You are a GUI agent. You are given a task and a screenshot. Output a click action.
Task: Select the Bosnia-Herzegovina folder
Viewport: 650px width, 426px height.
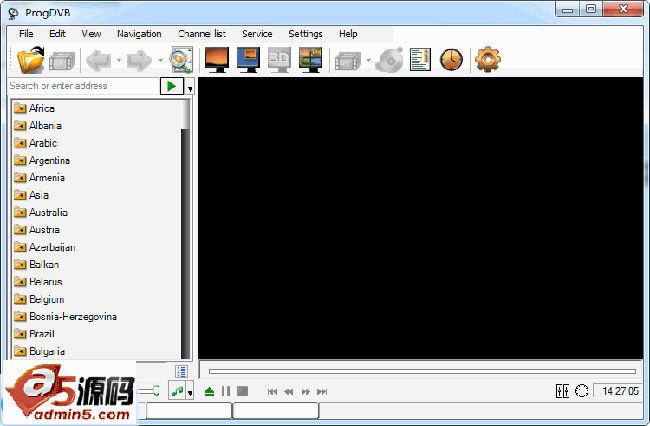[x=72, y=316]
